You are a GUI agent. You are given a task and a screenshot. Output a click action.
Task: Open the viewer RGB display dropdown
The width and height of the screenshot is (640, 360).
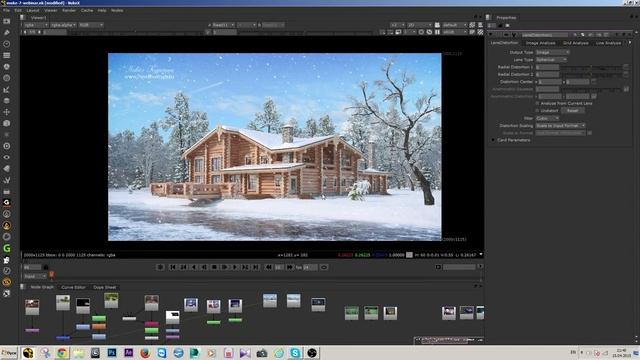(91, 25)
